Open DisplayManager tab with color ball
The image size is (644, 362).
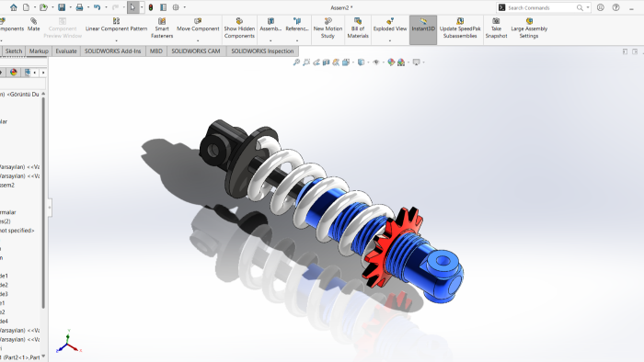point(14,73)
